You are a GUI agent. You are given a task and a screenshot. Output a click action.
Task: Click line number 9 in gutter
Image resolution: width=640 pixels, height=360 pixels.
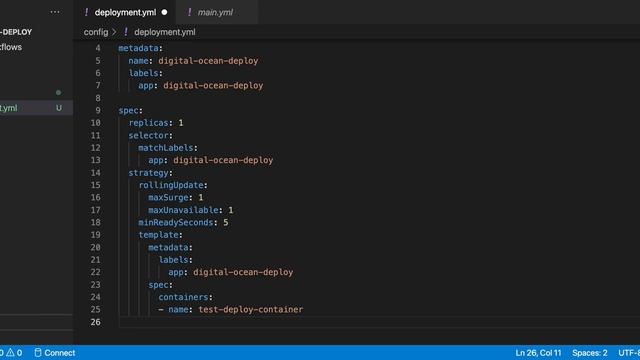[98, 110]
